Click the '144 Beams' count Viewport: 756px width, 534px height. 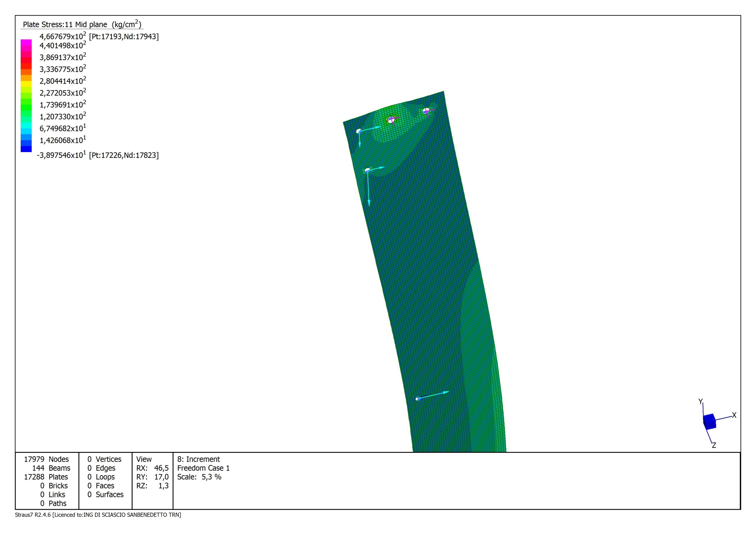(51, 468)
